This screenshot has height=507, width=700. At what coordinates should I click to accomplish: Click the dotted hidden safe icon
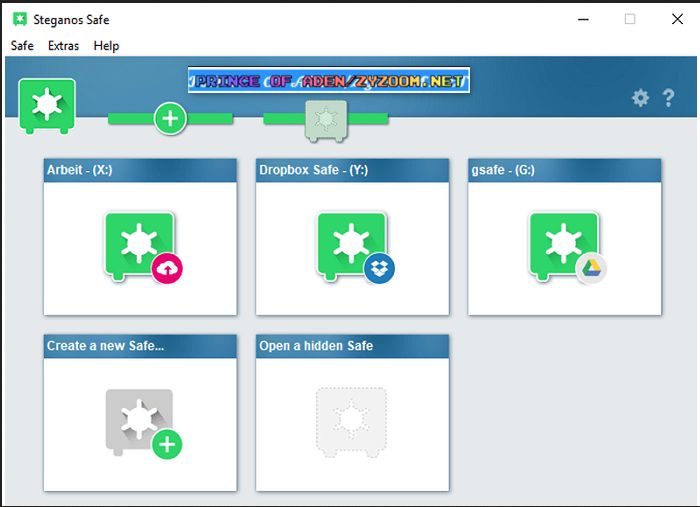pyautogui.click(x=351, y=423)
